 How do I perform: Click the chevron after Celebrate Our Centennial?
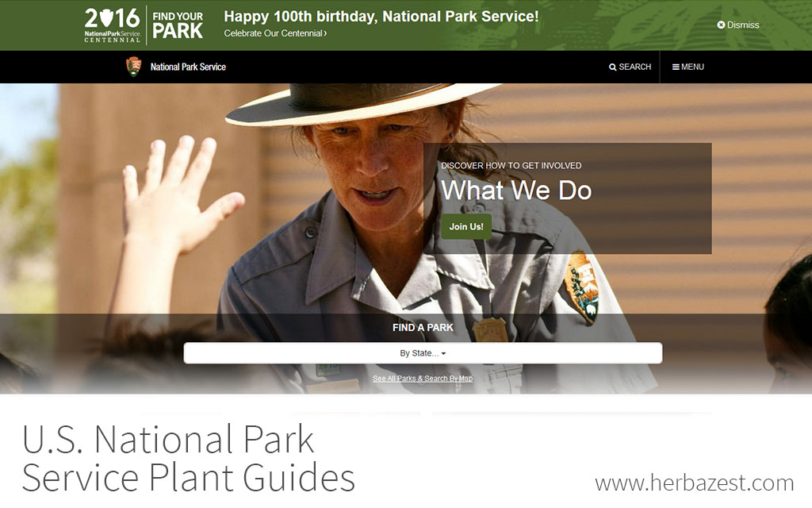(325, 34)
